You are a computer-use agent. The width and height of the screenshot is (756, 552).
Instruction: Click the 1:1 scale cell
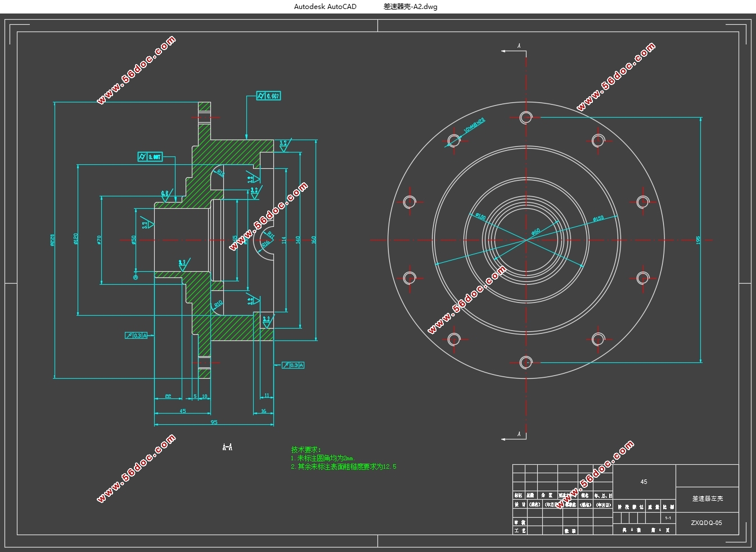pos(668,518)
